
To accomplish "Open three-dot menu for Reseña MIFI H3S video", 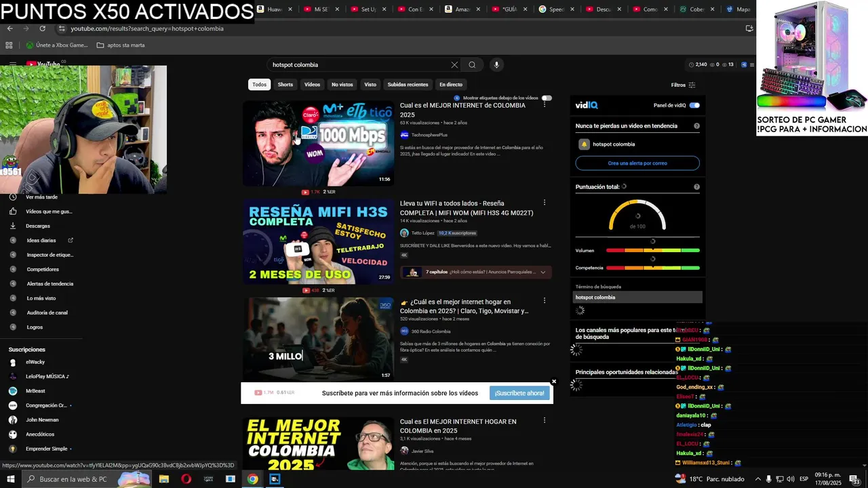I will (x=544, y=203).
